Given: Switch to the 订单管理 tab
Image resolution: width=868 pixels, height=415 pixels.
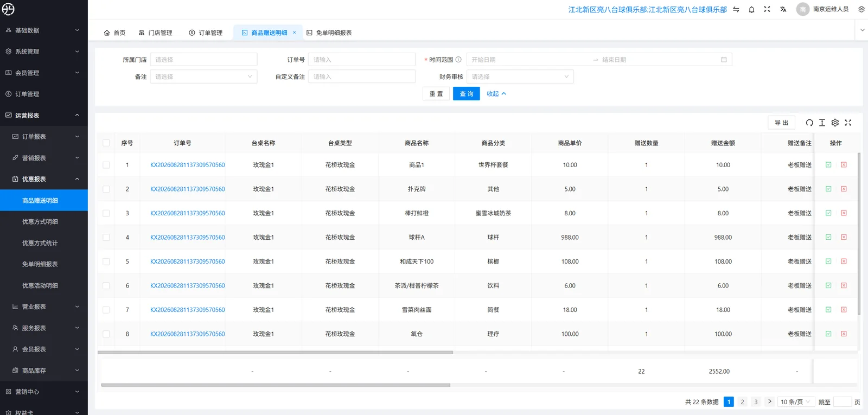Looking at the screenshot, I should click(206, 33).
